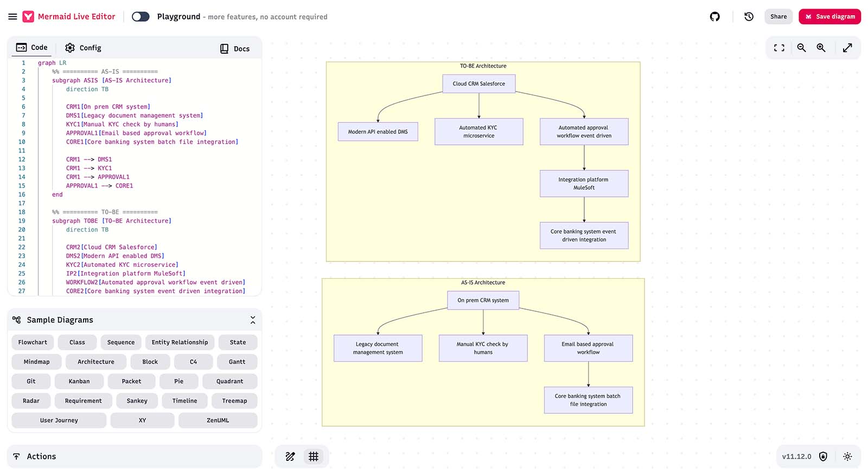Viewport: 868px width, 475px height.
Task: Switch light and dark theme
Action: (x=847, y=457)
